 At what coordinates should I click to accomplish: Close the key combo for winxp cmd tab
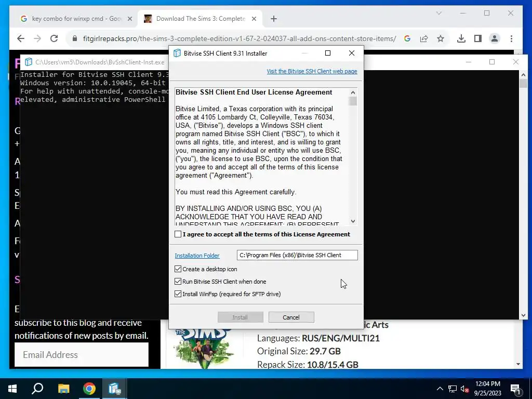click(x=129, y=19)
